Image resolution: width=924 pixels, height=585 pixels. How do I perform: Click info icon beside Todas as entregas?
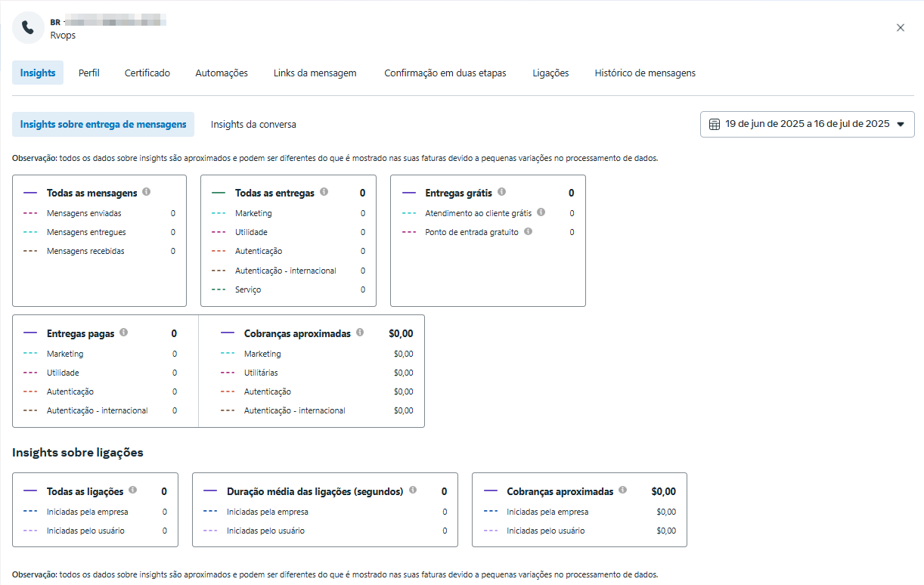pos(324,192)
